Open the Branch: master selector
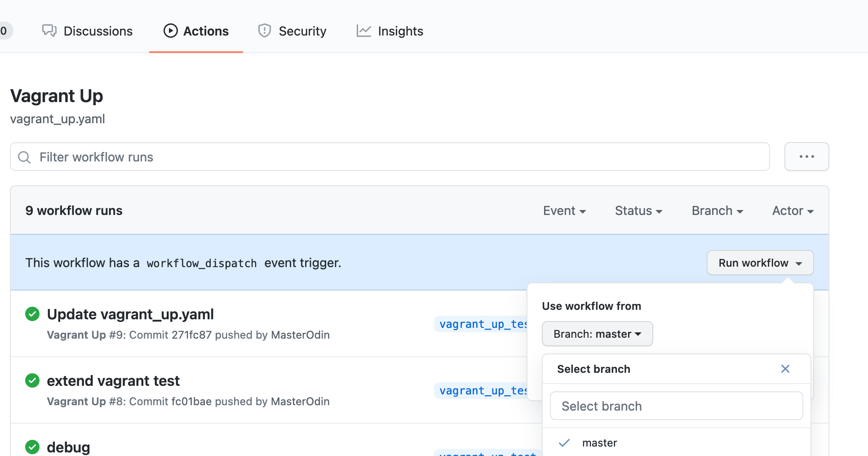The height and width of the screenshot is (456, 868). point(597,334)
